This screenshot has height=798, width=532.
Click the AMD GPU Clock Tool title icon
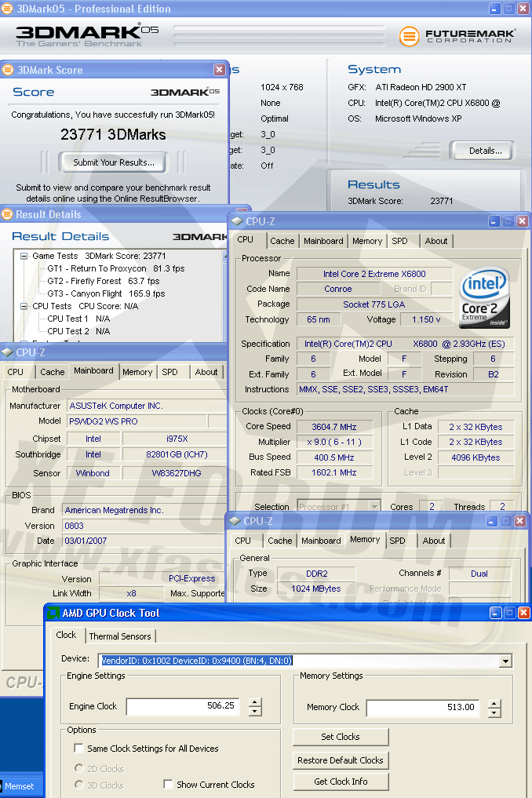tap(53, 614)
